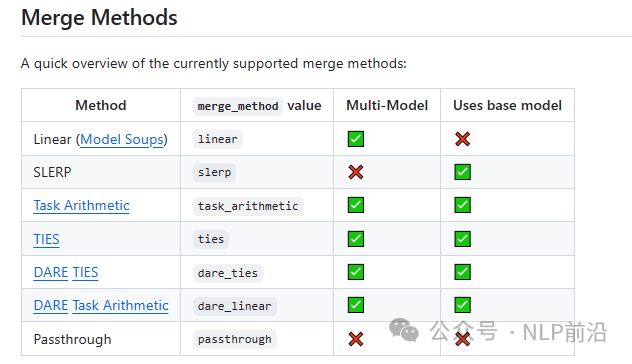Open the Task Arithmetic paper link
The width and height of the screenshot is (632, 364).
tap(81, 205)
